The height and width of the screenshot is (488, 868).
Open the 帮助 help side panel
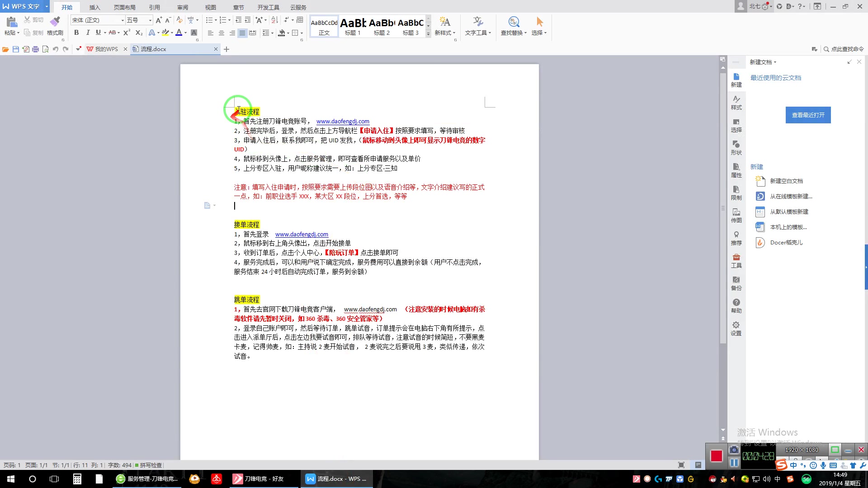[x=736, y=306]
